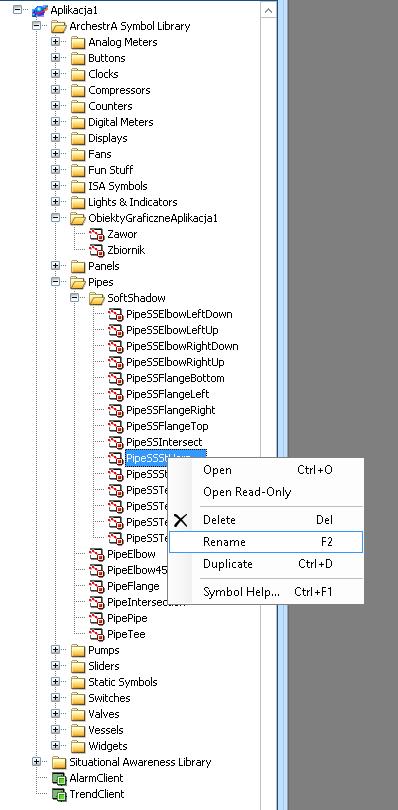Click the PipeIntersection tree item
The height and width of the screenshot is (810, 398).
pyautogui.click(x=137, y=602)
